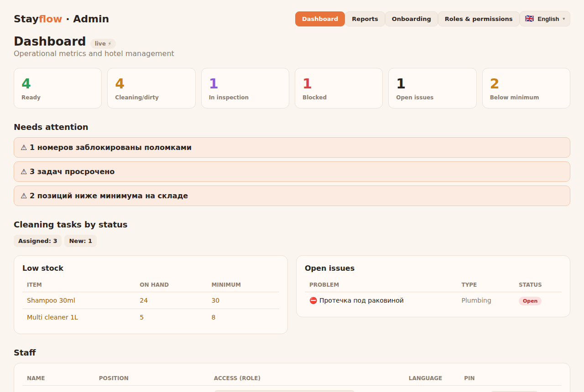The image size is (584, 392).
Task: Click the Low stock panel heading
Action: click(43, 268)
